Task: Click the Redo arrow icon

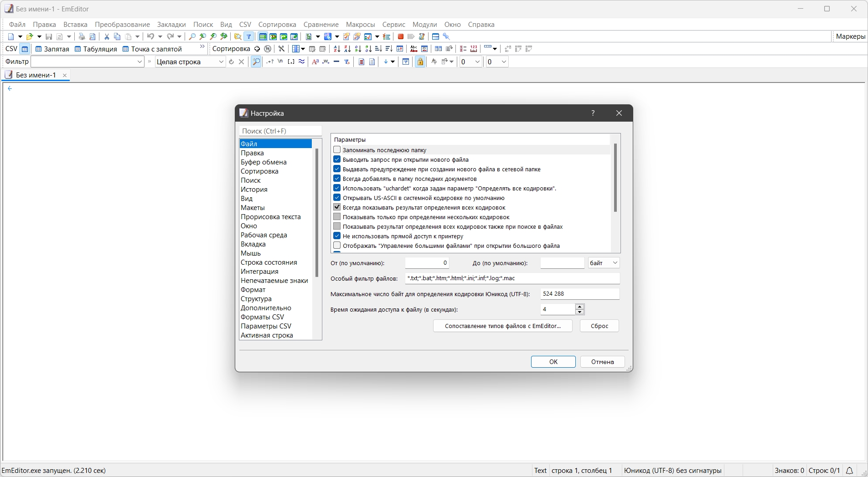Action: click(170, 36)
